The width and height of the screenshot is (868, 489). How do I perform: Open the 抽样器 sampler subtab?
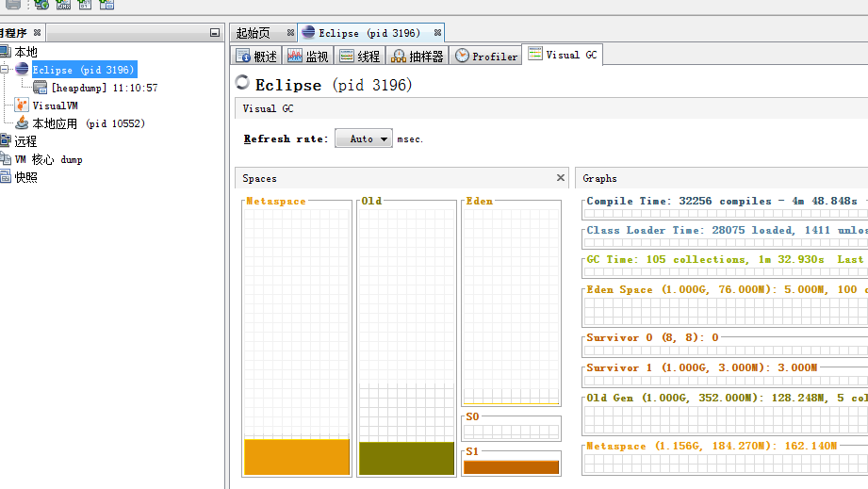[418, 56]
